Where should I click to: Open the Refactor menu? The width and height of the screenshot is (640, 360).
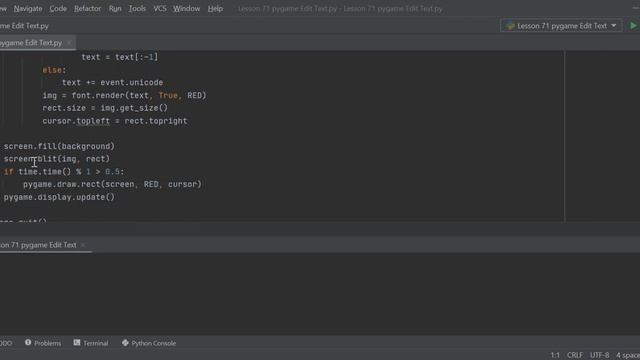point(87,9)
